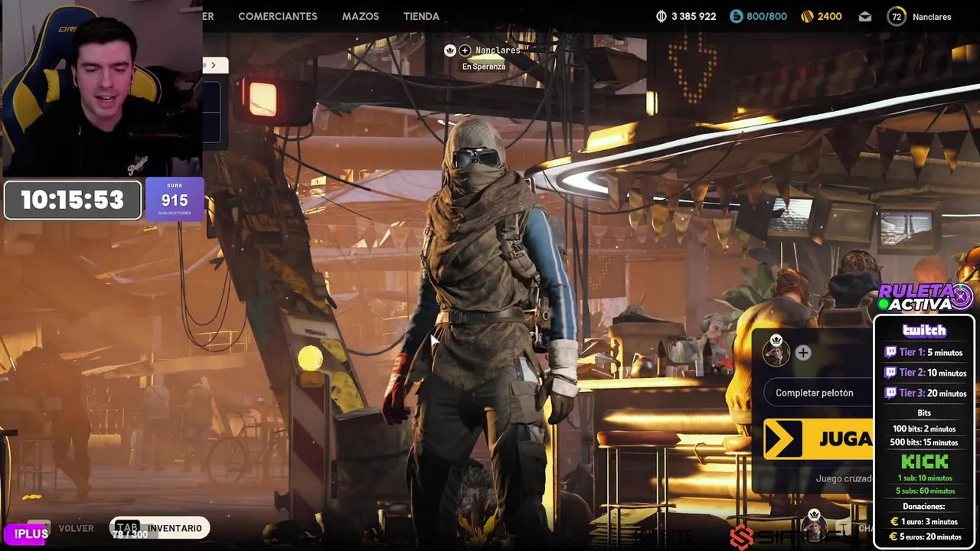
Task: Click the 1 euro: 3 minutos line
Action: tap(925, 521)
